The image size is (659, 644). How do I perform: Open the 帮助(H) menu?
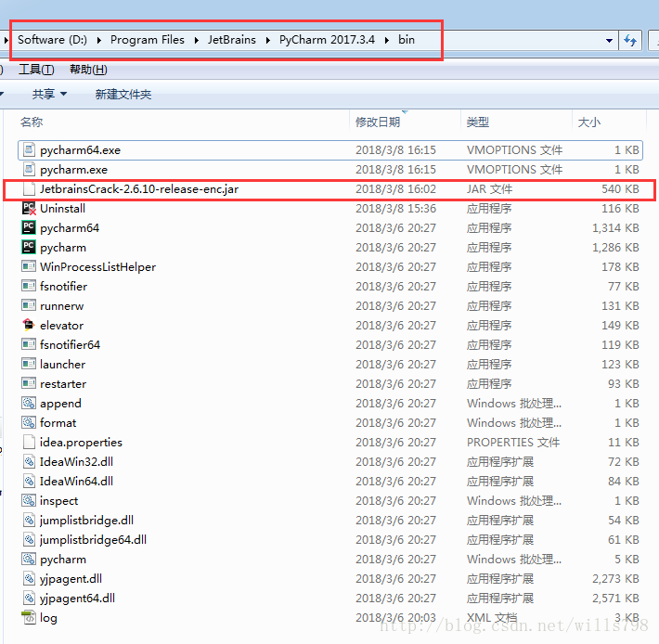(88, 70)
